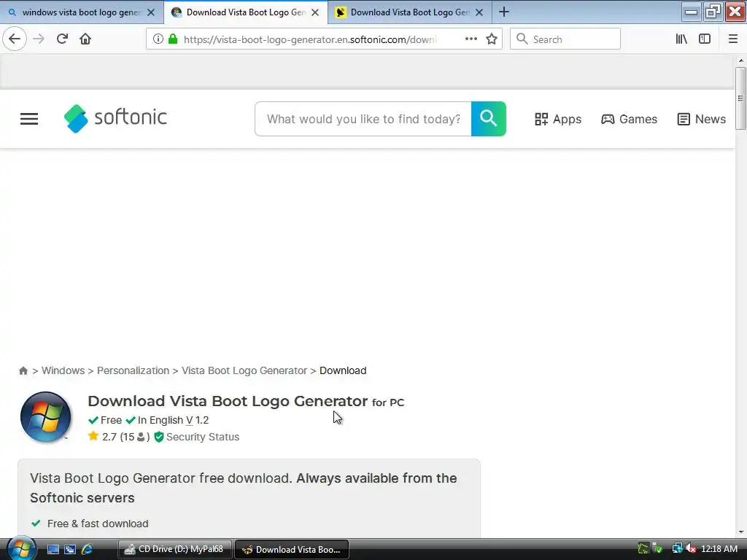
Task: Click the Security Status shield link
Action: (x=196, y=437)
